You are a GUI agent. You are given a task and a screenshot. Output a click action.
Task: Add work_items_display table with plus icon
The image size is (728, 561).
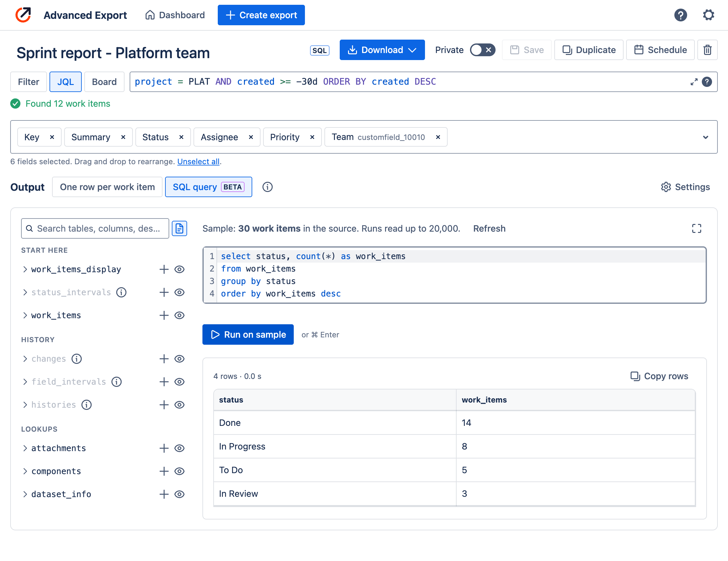[x=164, y=270]
